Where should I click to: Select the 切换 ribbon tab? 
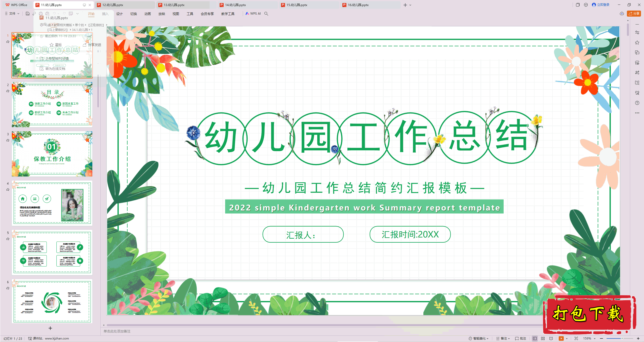click(134, 14)
